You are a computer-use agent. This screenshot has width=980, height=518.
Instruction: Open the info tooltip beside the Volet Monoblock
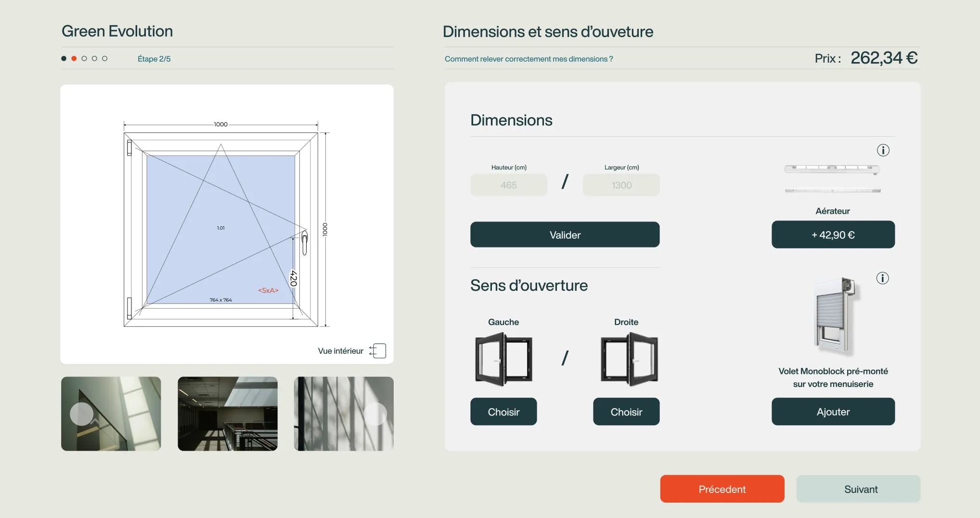click(x=882, y=278)
